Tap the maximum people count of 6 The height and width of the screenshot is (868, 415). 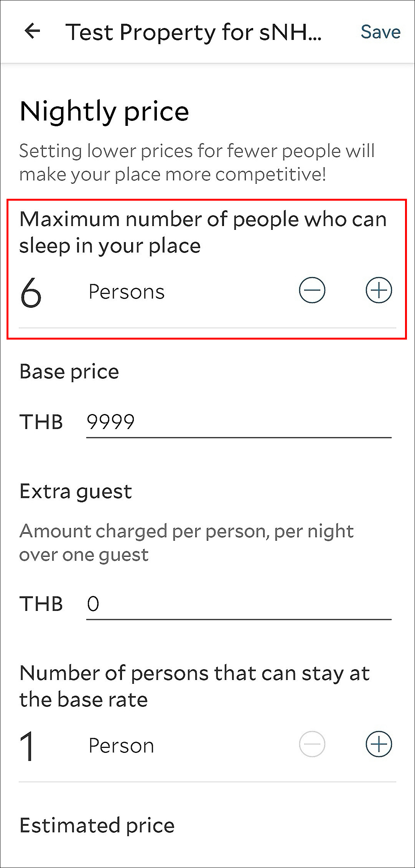pos(31,292)
